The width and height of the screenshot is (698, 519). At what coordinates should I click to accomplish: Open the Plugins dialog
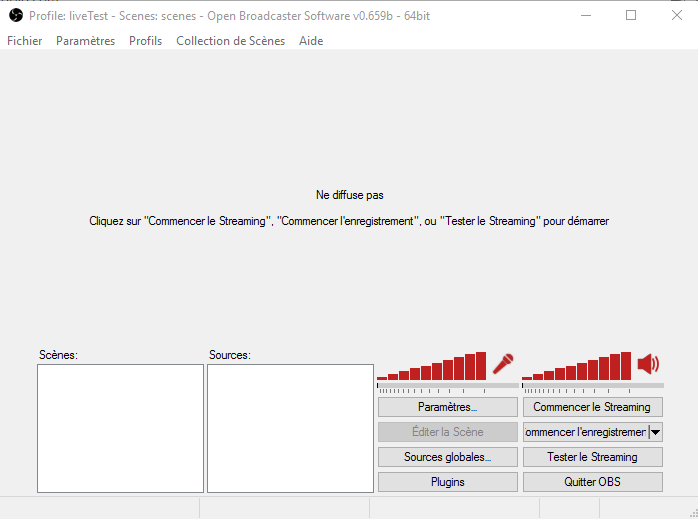point(448,482)
